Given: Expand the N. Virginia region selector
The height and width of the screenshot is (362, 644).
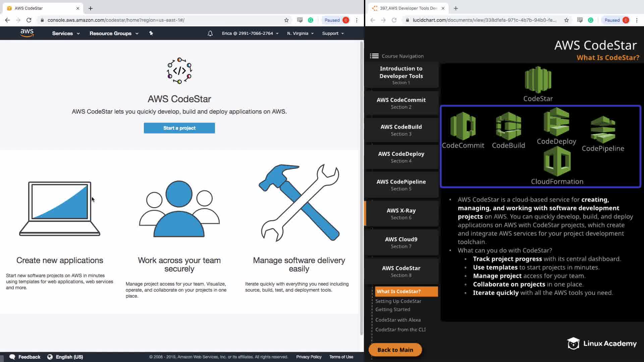Looking at the screenshot, I should click(300, 33).
